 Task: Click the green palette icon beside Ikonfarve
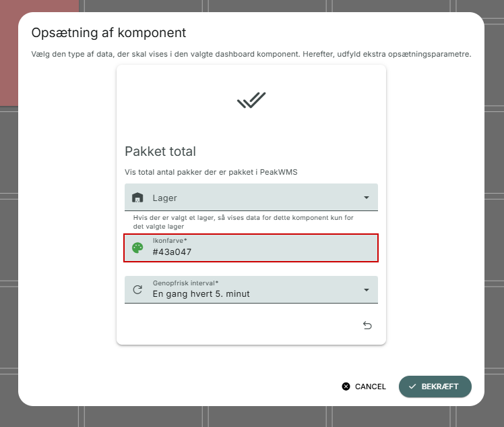[x=137, y=248]
